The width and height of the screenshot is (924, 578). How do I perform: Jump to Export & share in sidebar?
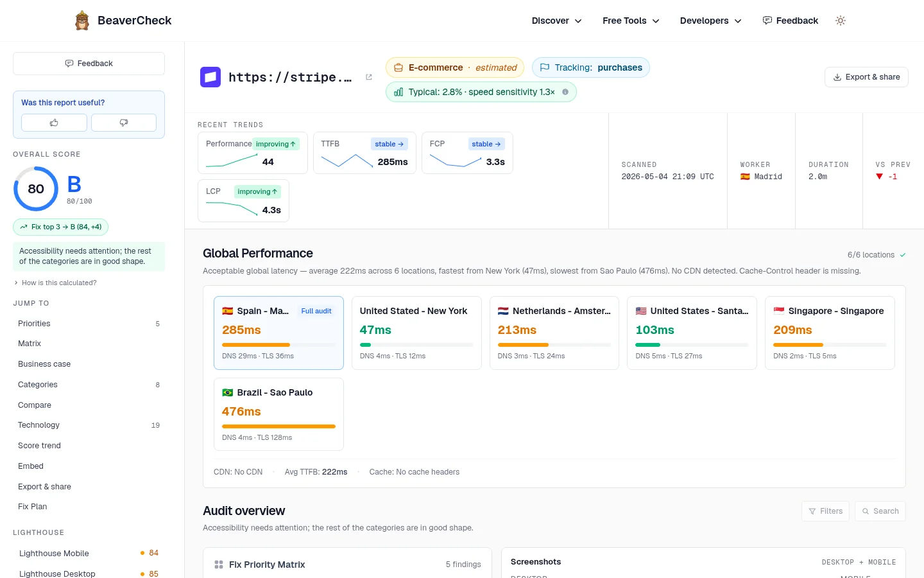coord(89,487)
